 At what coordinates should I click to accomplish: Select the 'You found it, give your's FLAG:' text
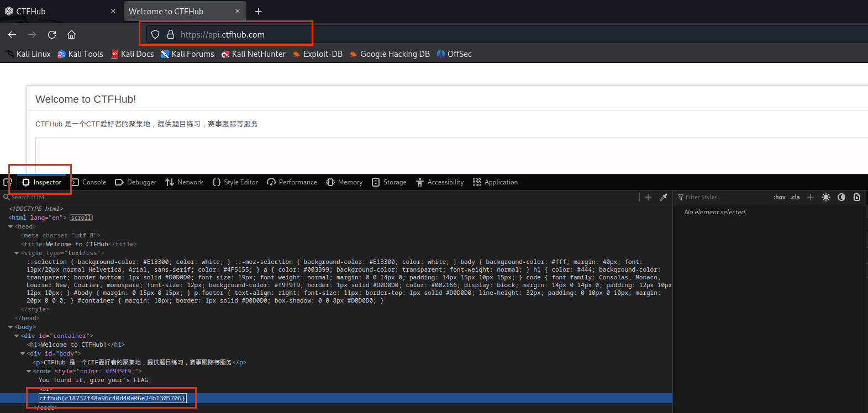95,380
